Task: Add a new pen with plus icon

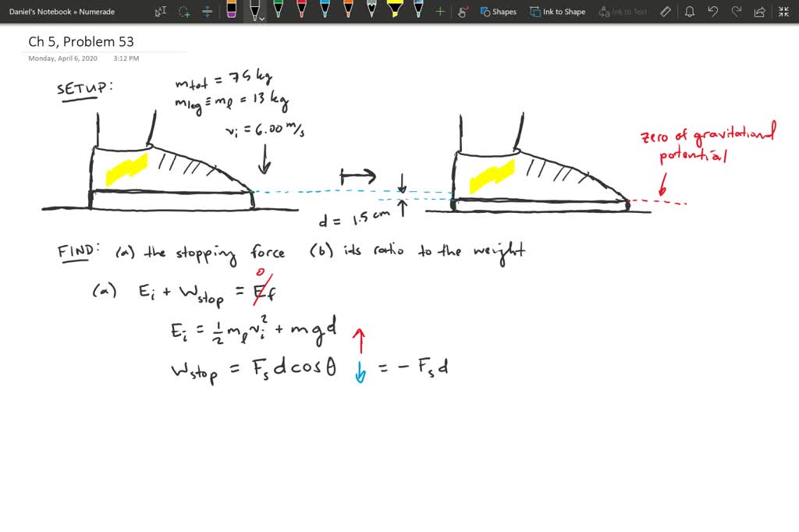Action: click(440, 12)
